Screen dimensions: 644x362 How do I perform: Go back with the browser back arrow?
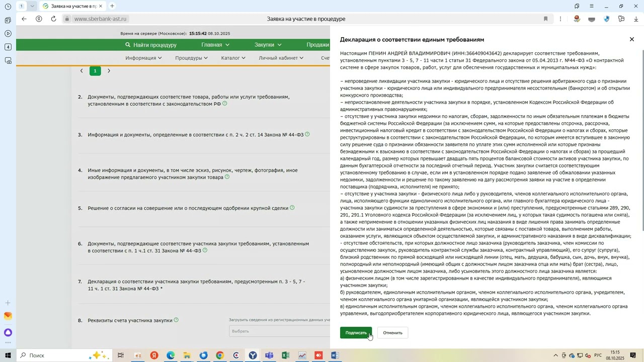tap(24, 19)
